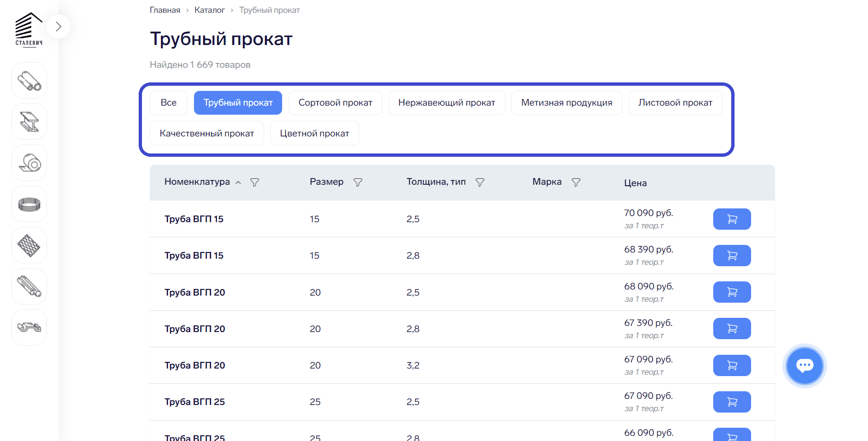
Task: Open Труба ВГП 20 item priced 67 090 руб.
Action: [x=195, y=365]
